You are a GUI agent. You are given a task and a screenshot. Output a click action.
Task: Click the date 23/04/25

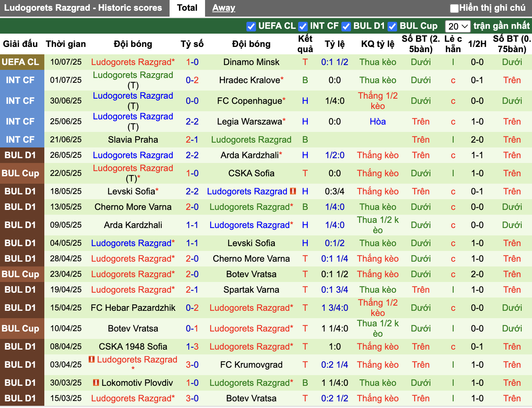(66, 274)
